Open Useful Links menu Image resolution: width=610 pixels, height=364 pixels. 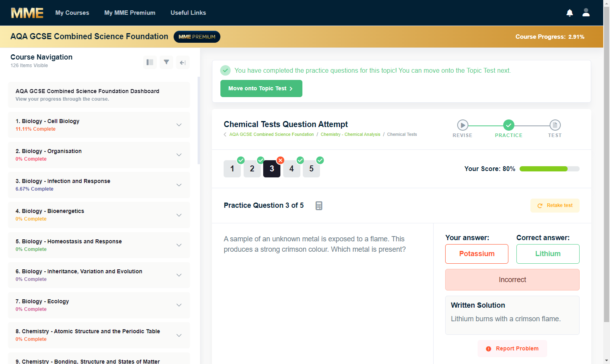pos(188,13)
